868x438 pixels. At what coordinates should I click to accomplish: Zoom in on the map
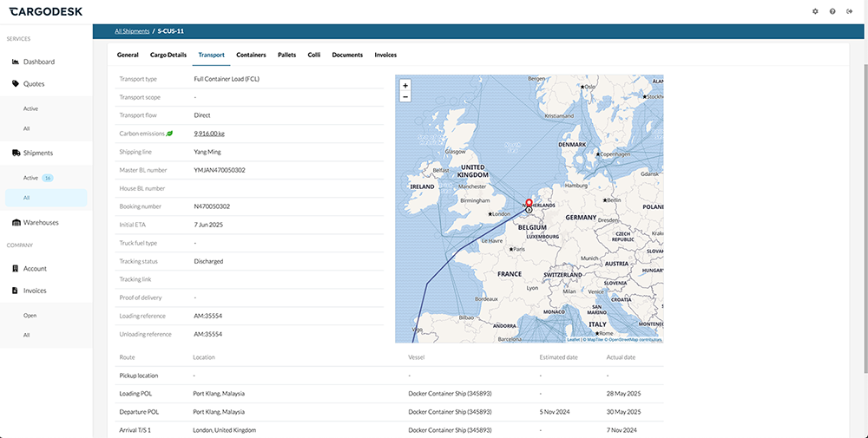(405, 86)
